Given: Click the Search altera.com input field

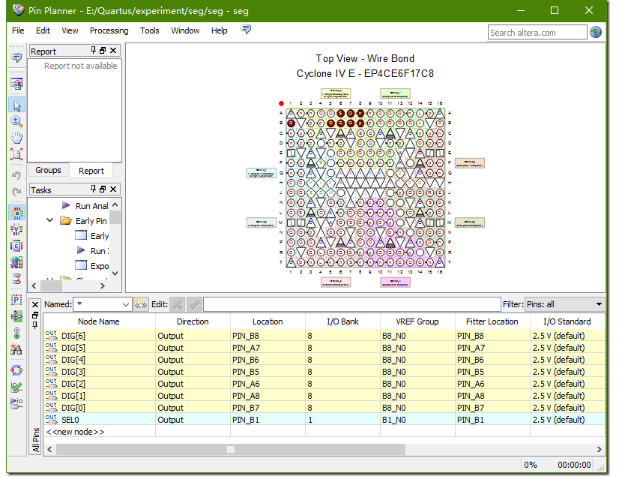Looking at the screenshot, I should coord(537,33).
